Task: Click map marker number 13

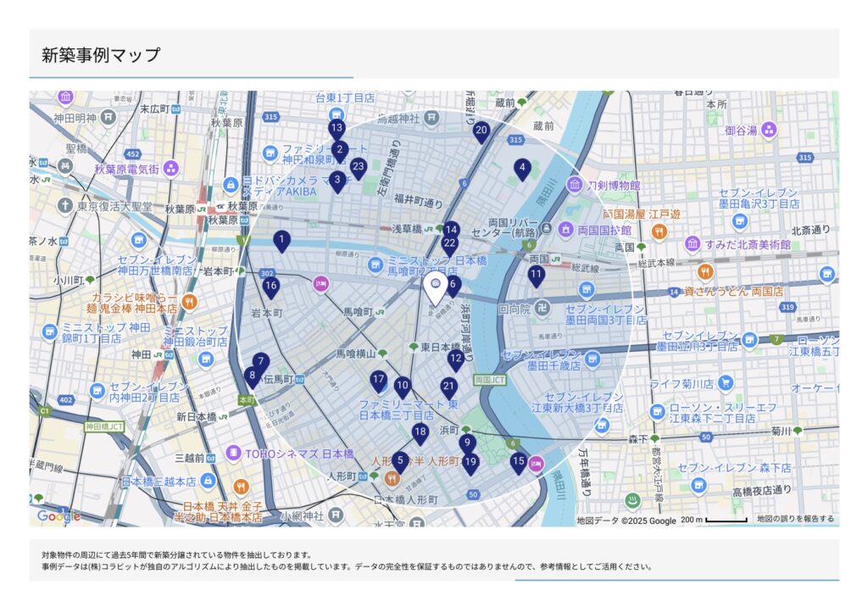Action: point(337,129)
